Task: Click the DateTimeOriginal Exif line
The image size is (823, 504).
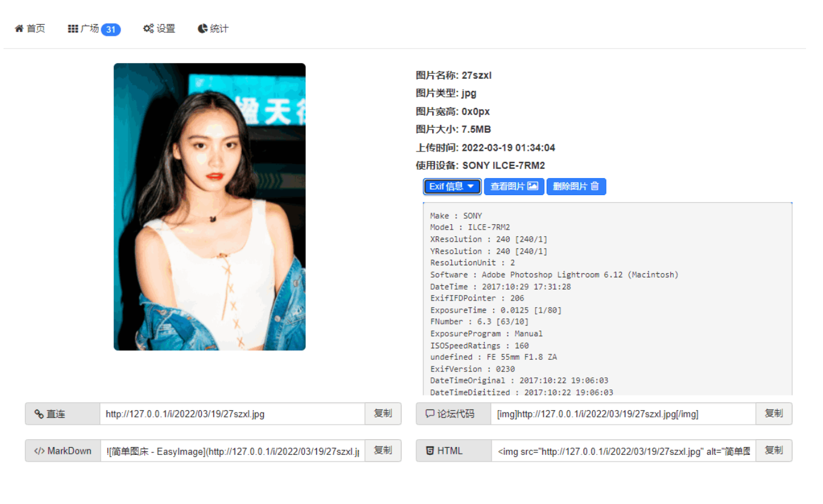Action: [519, 380]
